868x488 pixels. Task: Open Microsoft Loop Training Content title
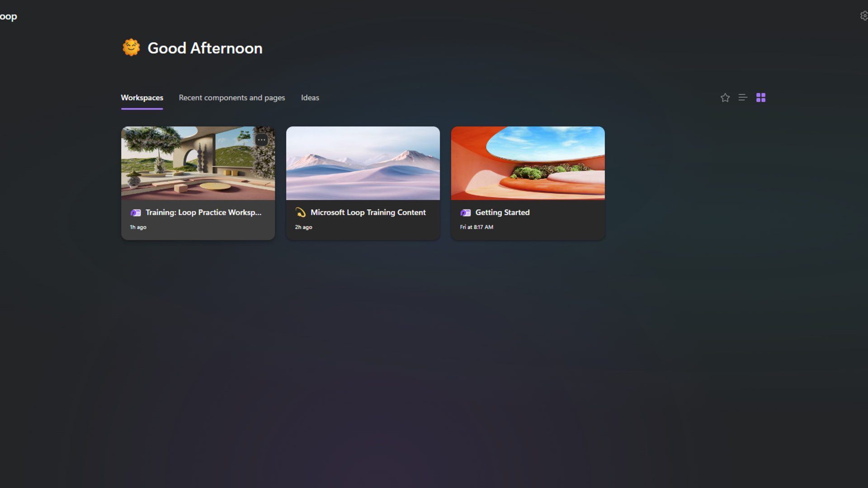tap(368, 212)
